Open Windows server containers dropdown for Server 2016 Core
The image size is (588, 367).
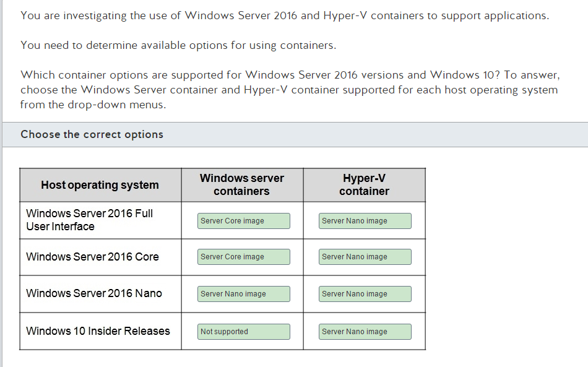coord(244,257)
